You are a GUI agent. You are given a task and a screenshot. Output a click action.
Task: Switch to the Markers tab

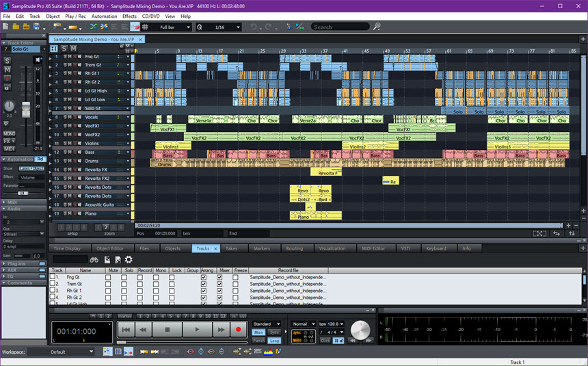point(261,248)
